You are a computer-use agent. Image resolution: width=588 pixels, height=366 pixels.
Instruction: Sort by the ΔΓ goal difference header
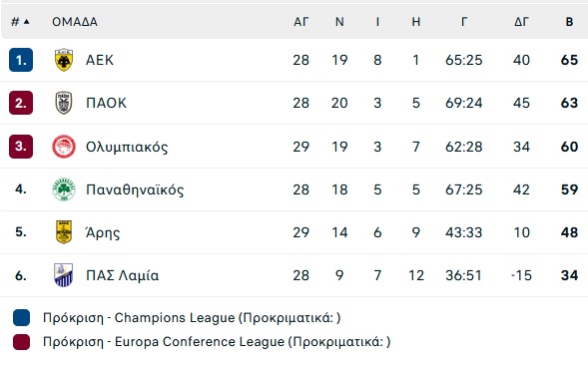[521, 22]
